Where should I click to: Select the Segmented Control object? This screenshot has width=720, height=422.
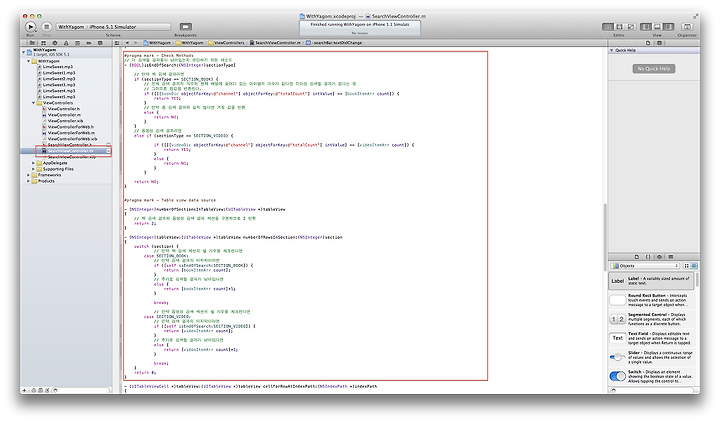652,319
